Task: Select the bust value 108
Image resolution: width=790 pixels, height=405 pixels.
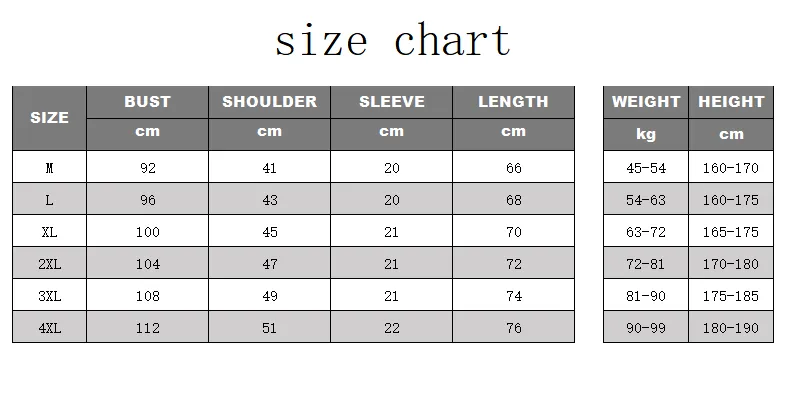Action: [x=147, y=296]
